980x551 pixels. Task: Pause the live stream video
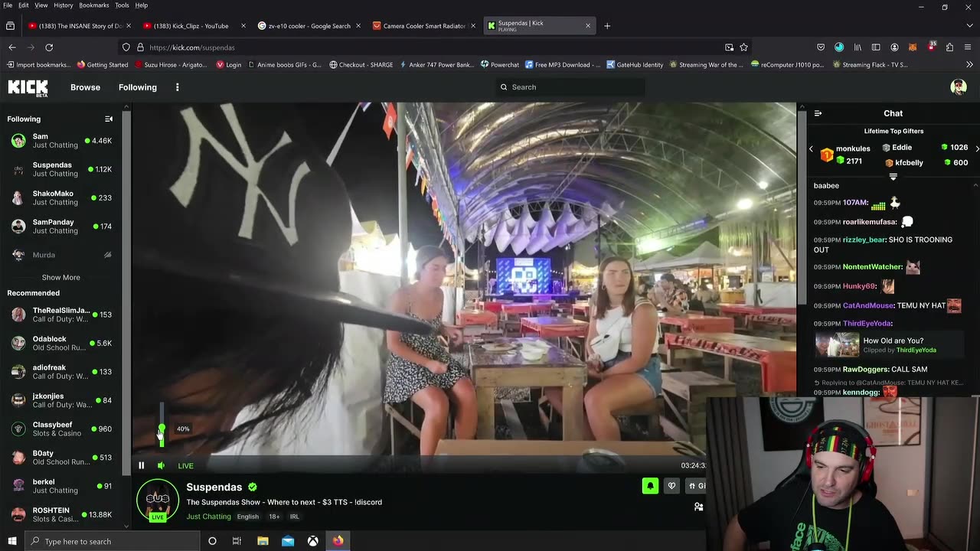pyautogui.click(x=141, y=465)
